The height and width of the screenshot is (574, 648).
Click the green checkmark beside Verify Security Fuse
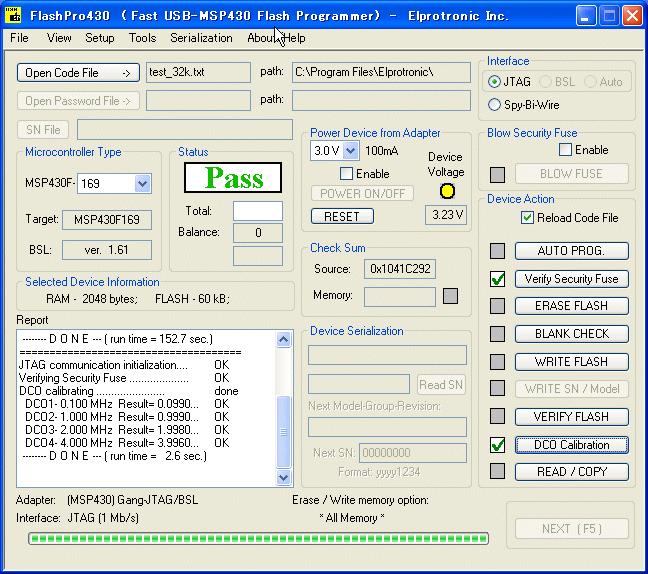coord(497,279)
